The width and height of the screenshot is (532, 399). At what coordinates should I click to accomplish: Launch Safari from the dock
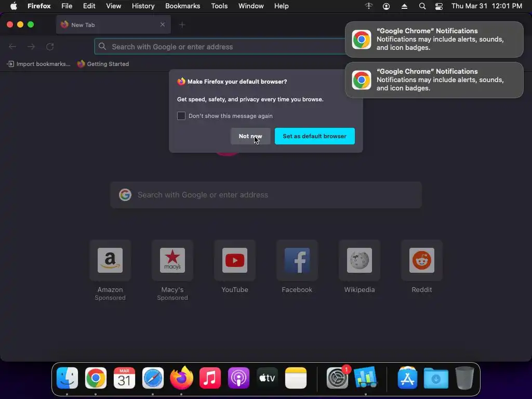(x=153, y=378)
